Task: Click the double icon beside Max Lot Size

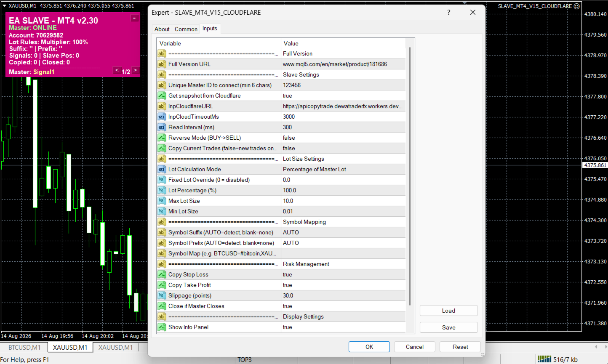Action: pos(162,201)
